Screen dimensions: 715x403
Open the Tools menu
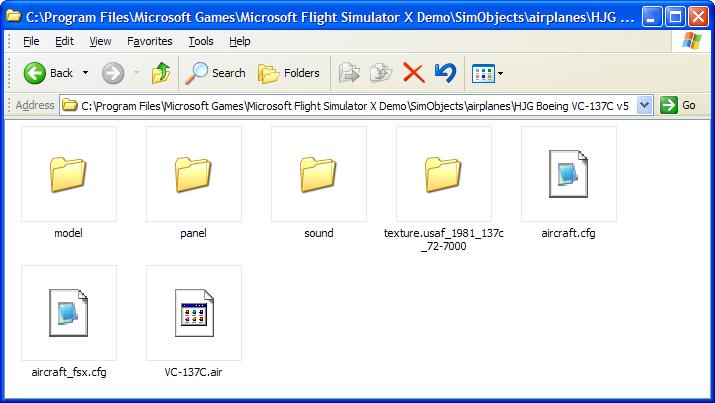click(x=201, y=41)
